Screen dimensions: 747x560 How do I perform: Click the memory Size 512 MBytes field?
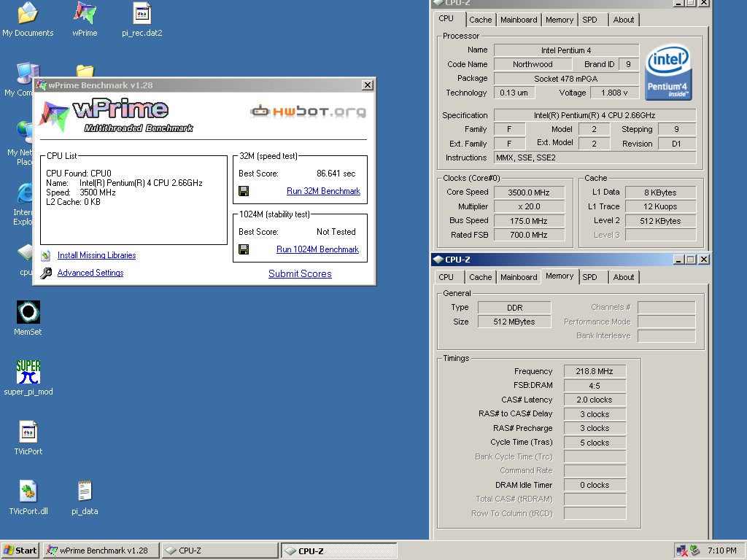(x=514, y=322)
